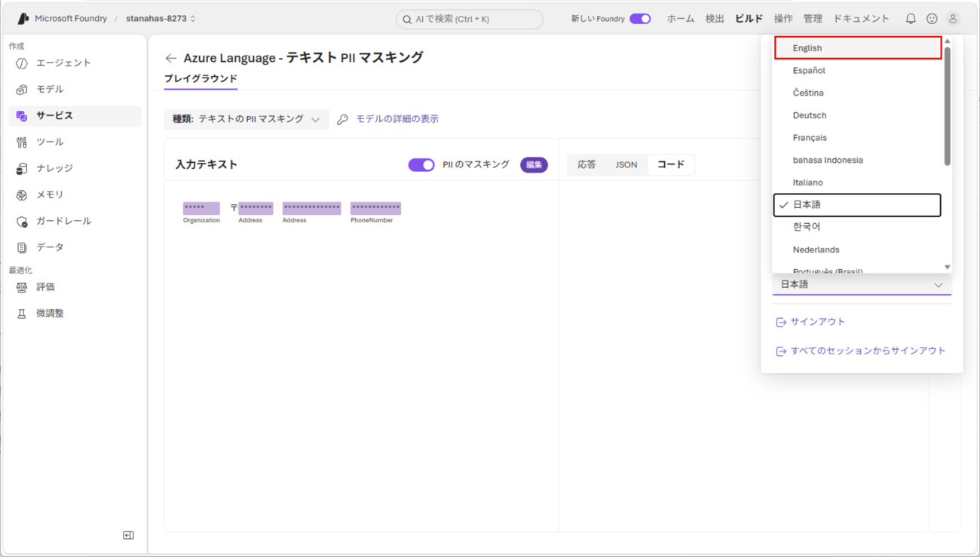Expand the stanahas-8273 project switcher
Viewport: 980px width, 557px height.
161,19
